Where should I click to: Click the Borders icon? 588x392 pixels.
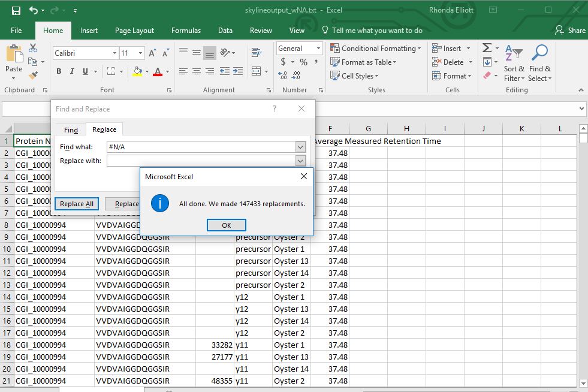(111, 71)
